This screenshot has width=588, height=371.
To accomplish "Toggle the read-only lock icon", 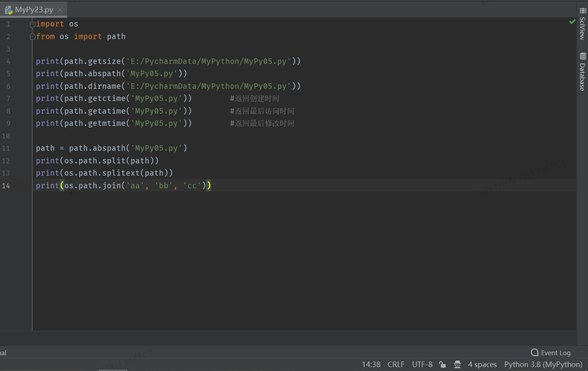I will pyautogui.click(x=442, y=365).
